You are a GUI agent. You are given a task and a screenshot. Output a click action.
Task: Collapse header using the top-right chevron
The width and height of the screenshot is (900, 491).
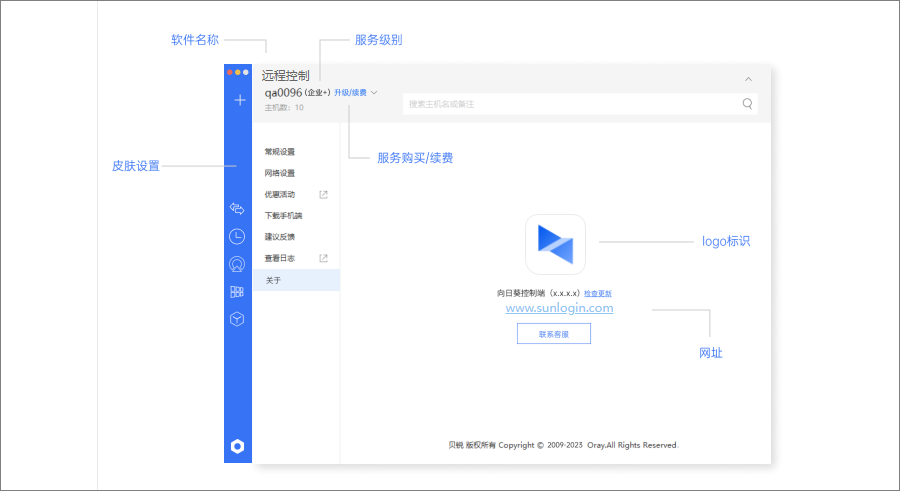pos(748,79)
